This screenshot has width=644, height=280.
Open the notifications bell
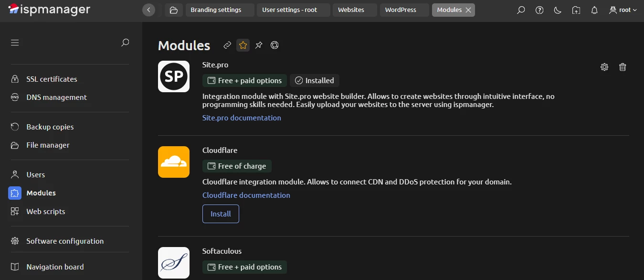click(594, 10)
